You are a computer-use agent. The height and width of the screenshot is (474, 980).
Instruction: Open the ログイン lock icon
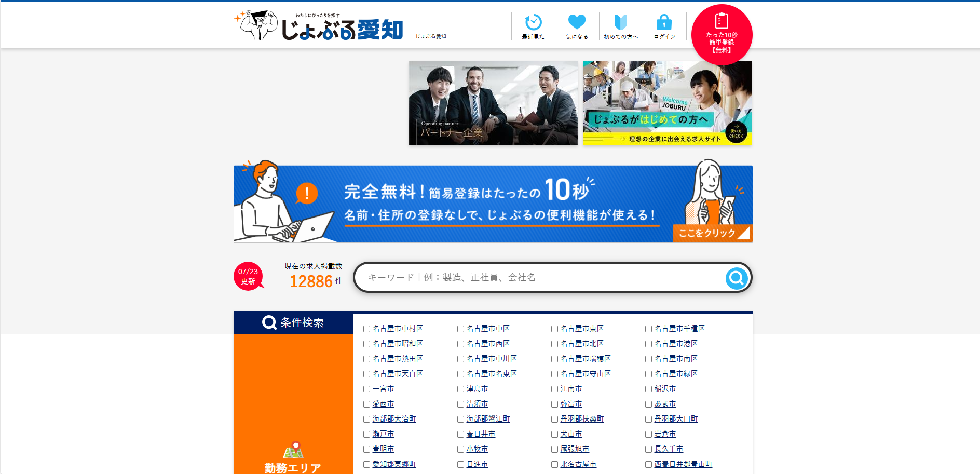click(x=664, y=22)
